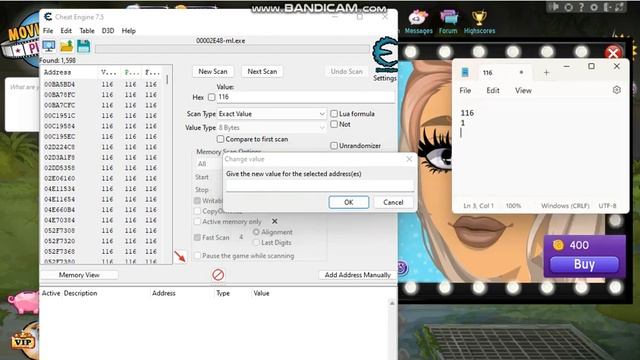Screen dimensions: 640x360
Task: Click red arrow to add selected addresses
Action: pyautogui.click(x=180, y=257)
